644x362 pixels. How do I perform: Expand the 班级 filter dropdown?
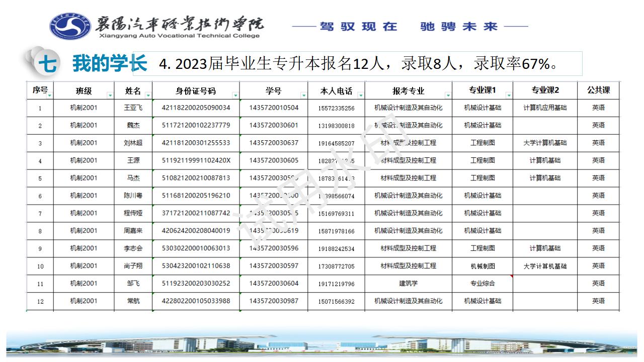(110, 95)
